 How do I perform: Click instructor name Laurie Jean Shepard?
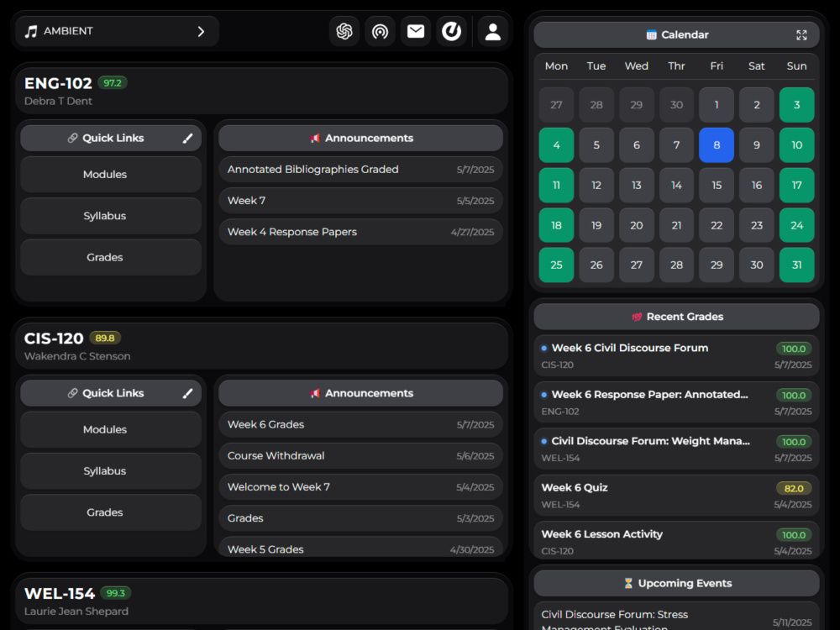(x=76, y=612)
